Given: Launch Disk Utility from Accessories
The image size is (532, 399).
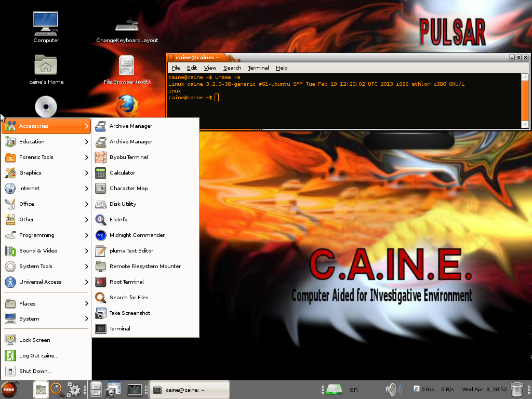Looking at the screenshot, I should (x=145, y=204).
